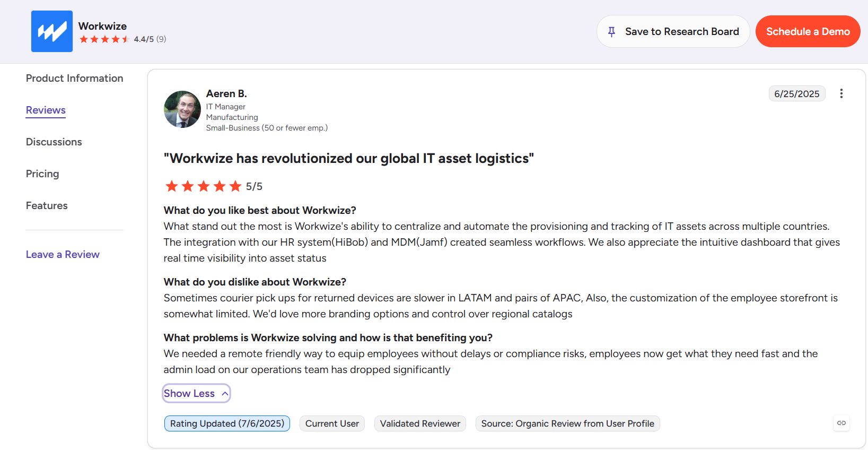
Task: Collapse review with Show Less
Action: (x=196, y=393)
